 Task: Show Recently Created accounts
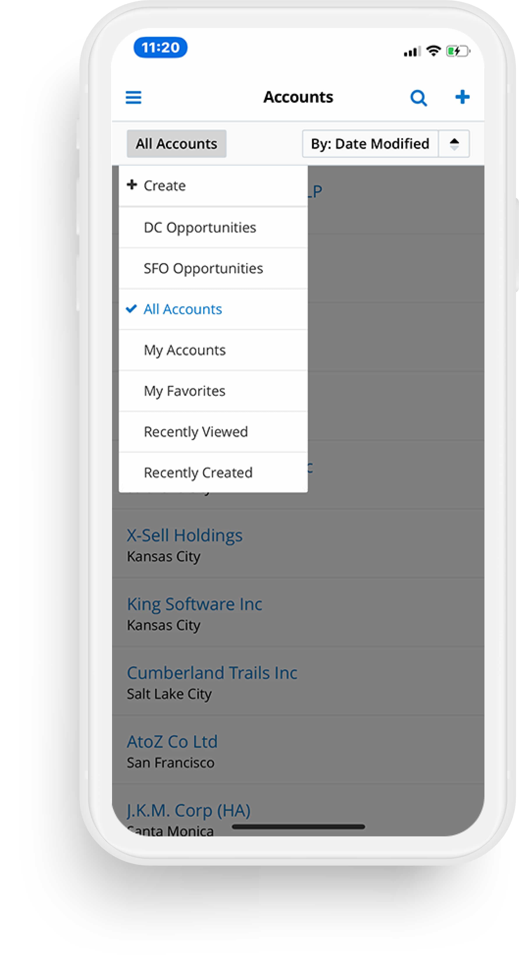198,472
